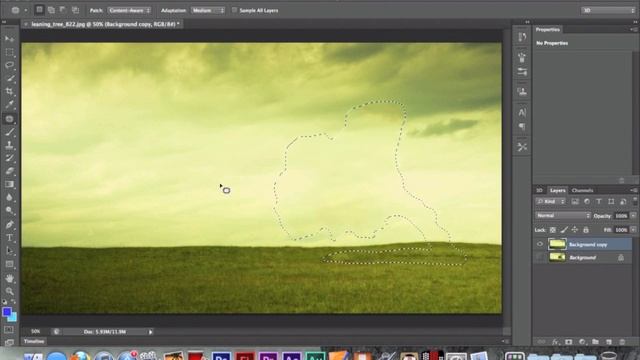Toggle type layer filter
This screenshot has height=360, width=640.
pyautogui.click(x=599, y=202)
